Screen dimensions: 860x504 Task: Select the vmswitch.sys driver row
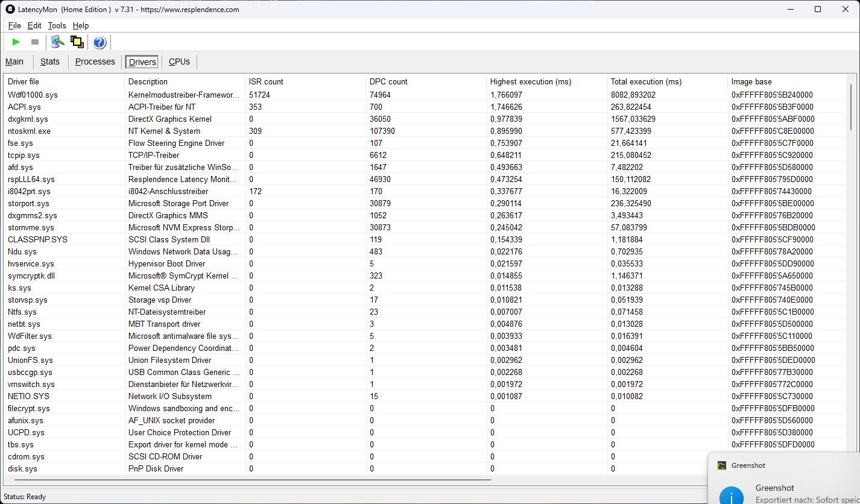pos(425,384)
